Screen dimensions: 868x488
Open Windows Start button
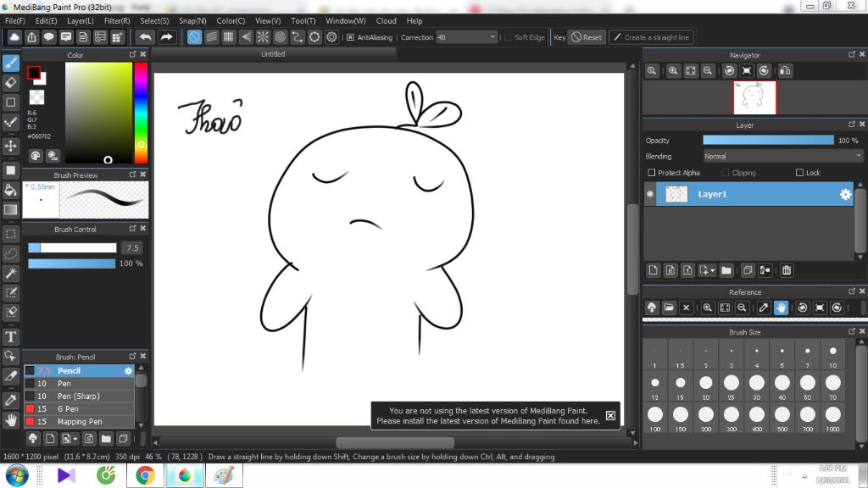[x=17, y=476]
